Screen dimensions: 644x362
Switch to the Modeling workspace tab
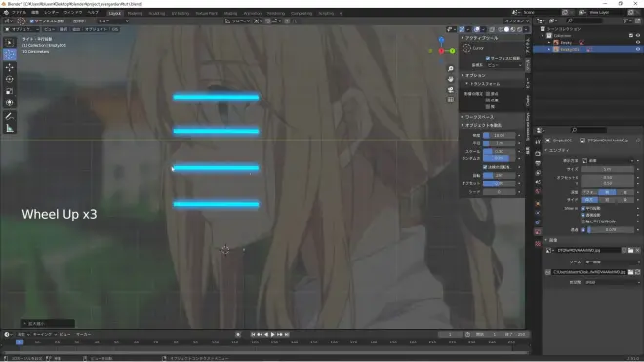(135, 13)
